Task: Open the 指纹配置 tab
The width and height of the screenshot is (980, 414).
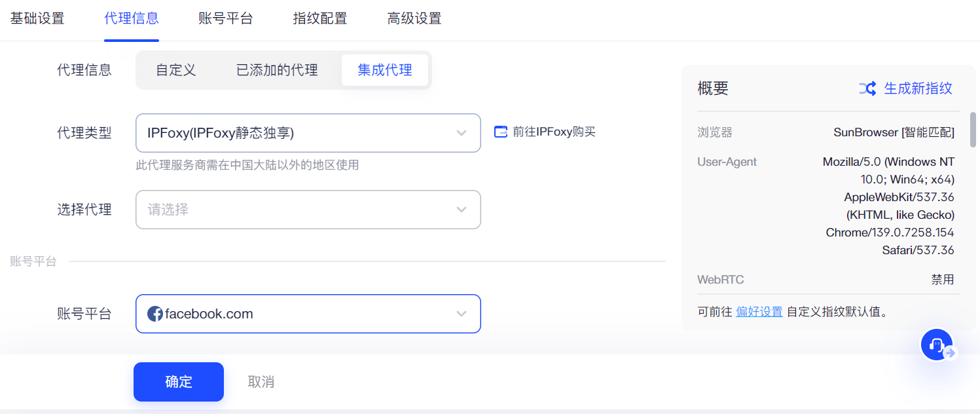Action: click(320, 18)
